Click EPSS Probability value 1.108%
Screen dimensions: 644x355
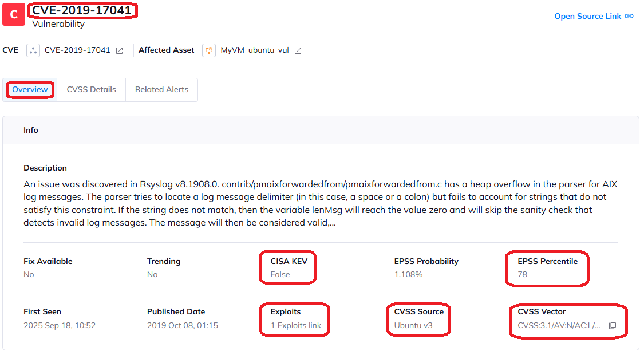[x=408, y=274]
